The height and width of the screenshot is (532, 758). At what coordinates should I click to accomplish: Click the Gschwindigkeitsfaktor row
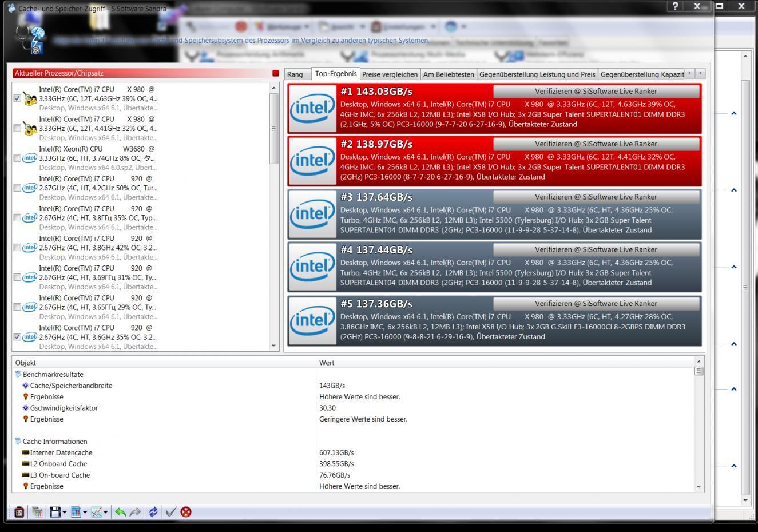click(x=353, y=408)
